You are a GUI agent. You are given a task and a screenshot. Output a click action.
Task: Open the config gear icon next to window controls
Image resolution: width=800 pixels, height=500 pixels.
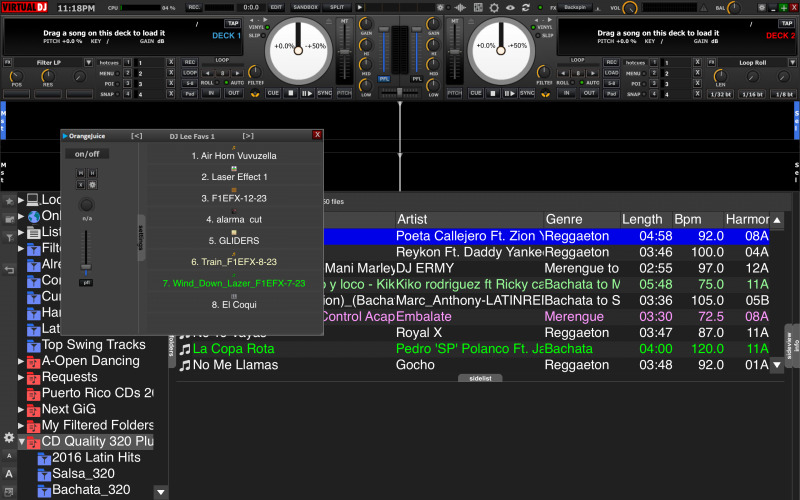762,8
